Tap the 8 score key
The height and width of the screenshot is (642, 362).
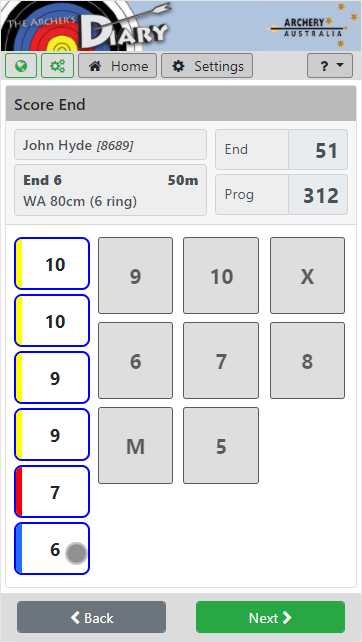(x=308, y=360)
